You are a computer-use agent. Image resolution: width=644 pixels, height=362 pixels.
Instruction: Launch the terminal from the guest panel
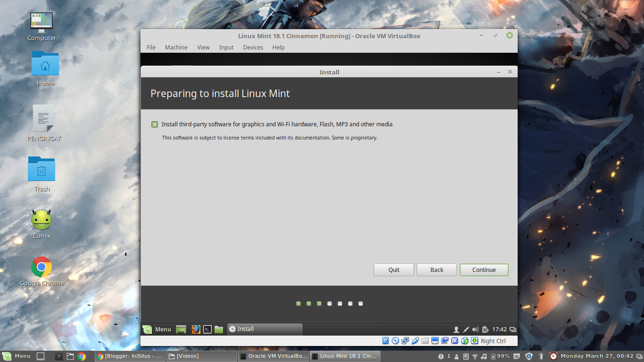tap(207, 329)
